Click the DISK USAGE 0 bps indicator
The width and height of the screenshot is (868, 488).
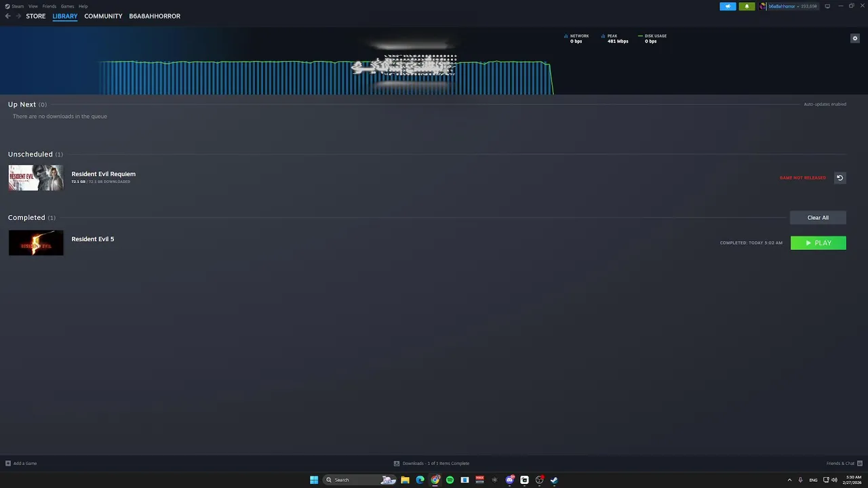pos(652,39)
